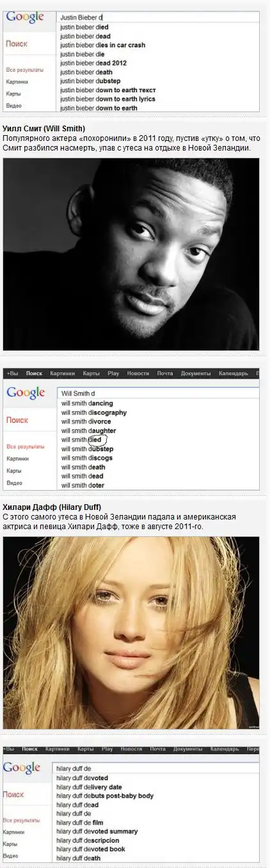The image size is (270, 868).
Task: Open the Hilary Duff portrait photo
Action: [131, 633]
